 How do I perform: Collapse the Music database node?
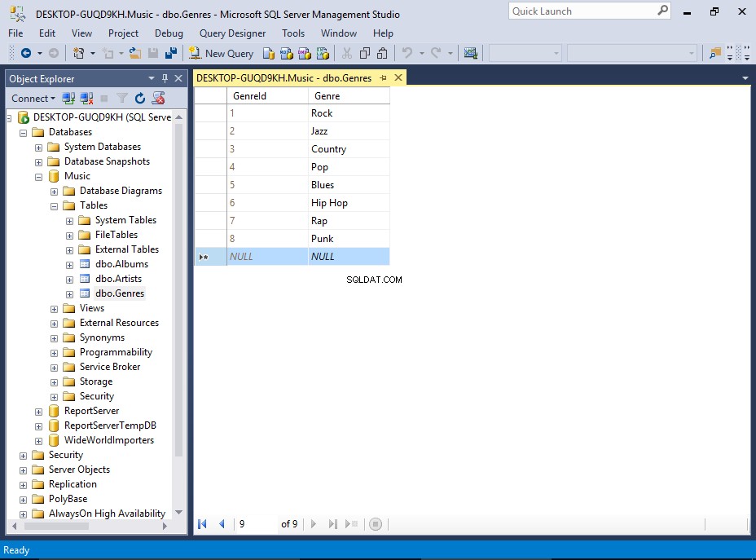pos(38,177)
